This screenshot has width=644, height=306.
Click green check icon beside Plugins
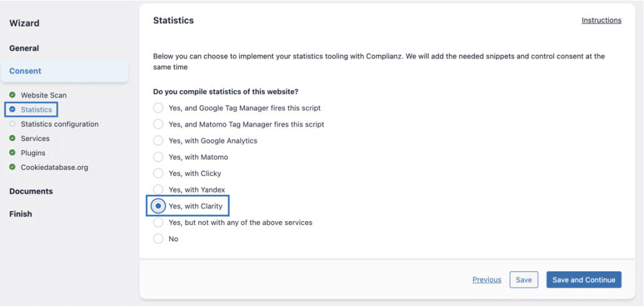13,152
